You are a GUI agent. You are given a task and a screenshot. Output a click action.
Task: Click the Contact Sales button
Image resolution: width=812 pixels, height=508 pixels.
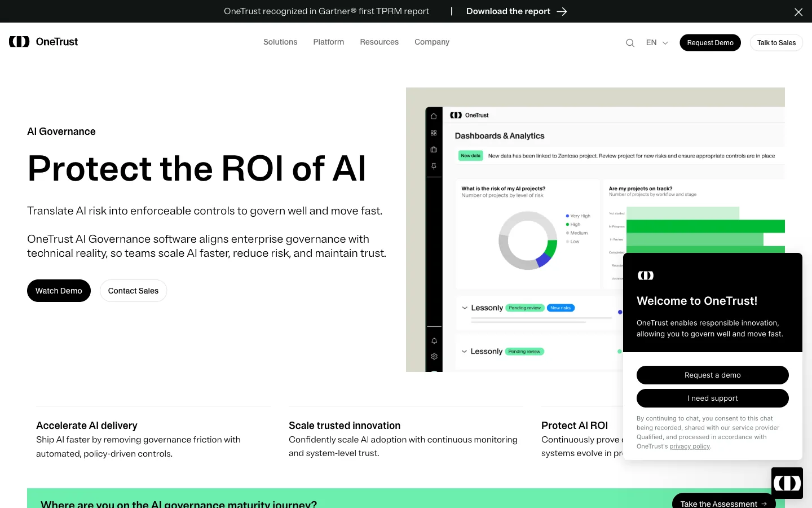click(133, 291)
